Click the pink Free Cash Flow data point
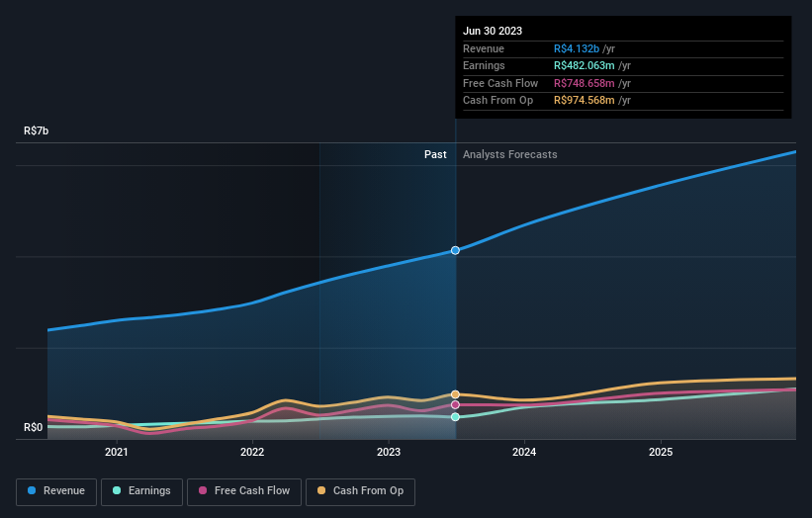812x518 pixels. [x=455, y=404]
